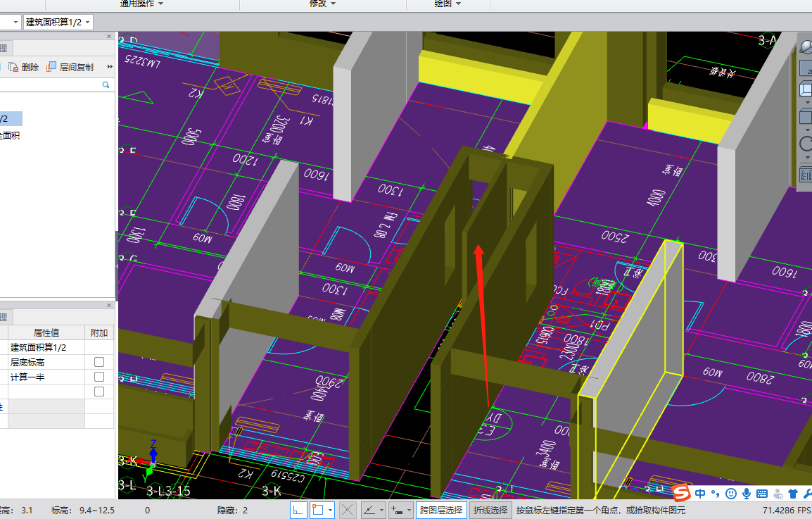
Task: Select the 3D orbit sphere tool
Action: pyautogui.click(x=806, y=48)
